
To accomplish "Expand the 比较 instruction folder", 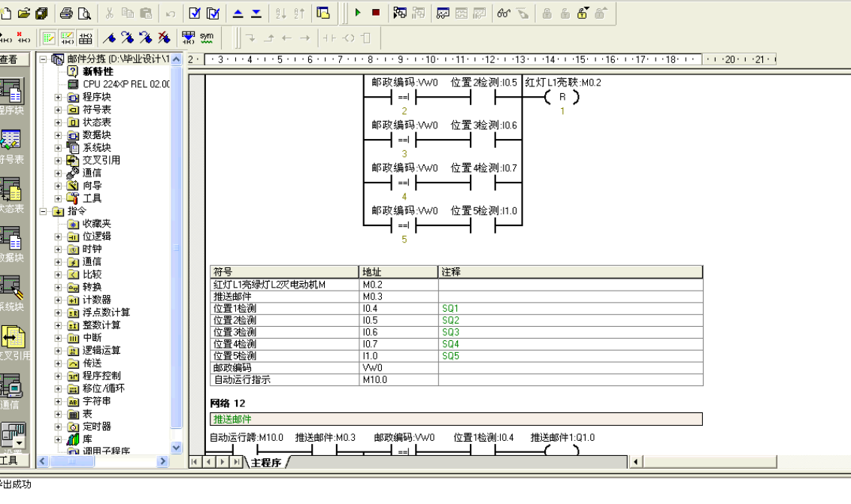I will 58,274.
